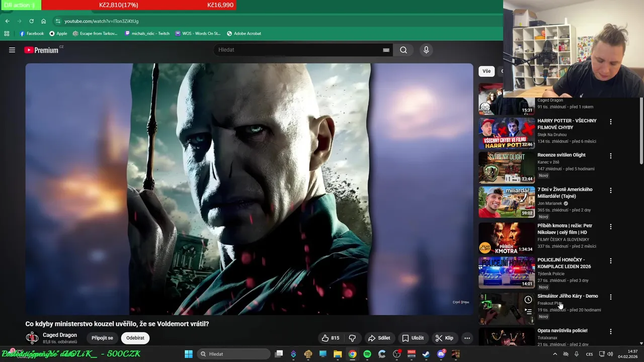644x362 pixels.
Task: Open options for Simulátor Jiřího Káry
Action: pyautogui.click(x=611, y=297)
